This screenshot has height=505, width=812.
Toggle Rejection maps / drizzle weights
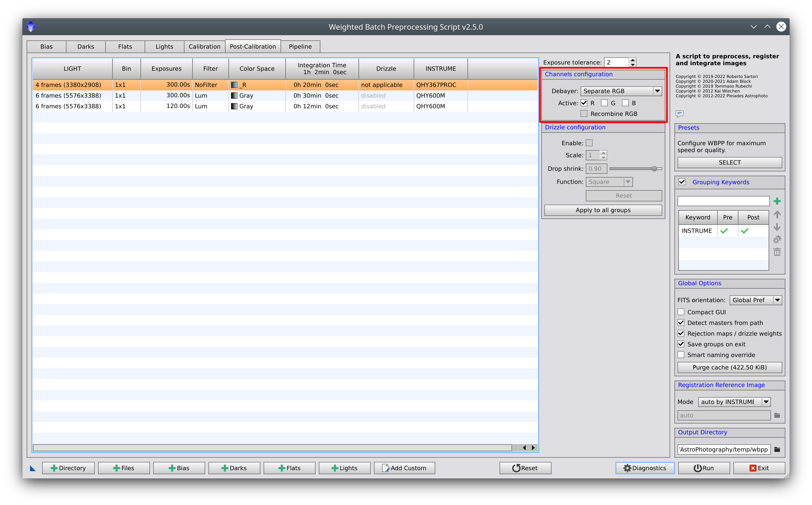681,333
